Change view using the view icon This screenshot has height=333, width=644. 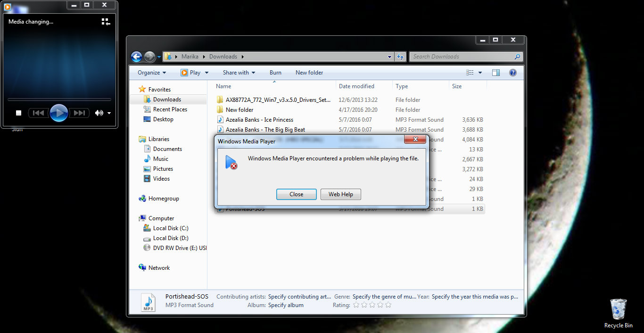pyautogui.click(x=470, y=73)
